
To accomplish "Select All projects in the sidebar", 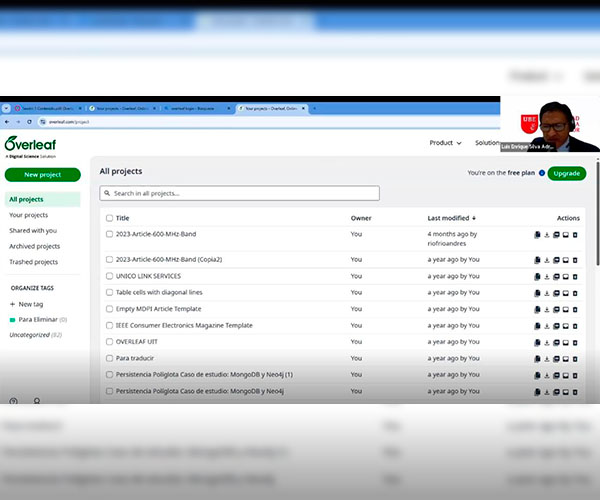I will pos(42,199).
